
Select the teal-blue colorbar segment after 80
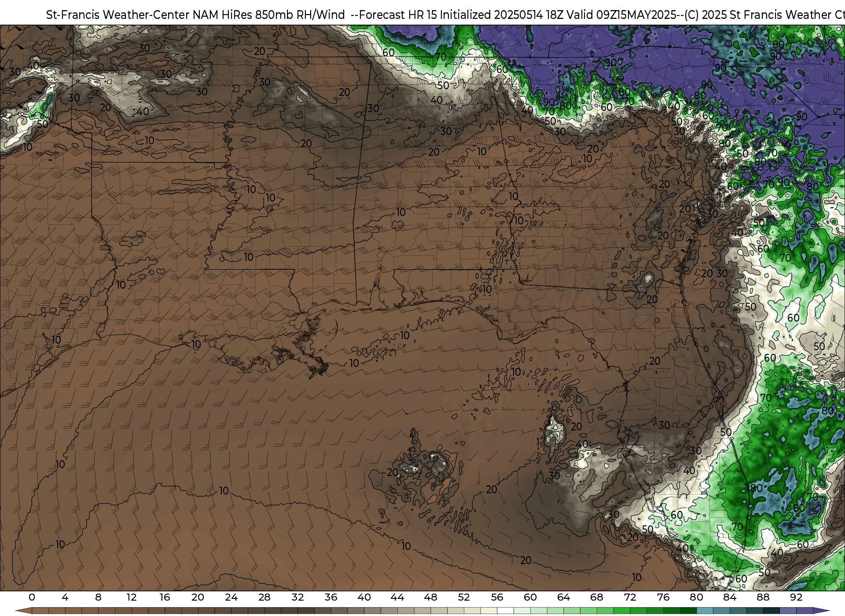click(x=705, y=610)
